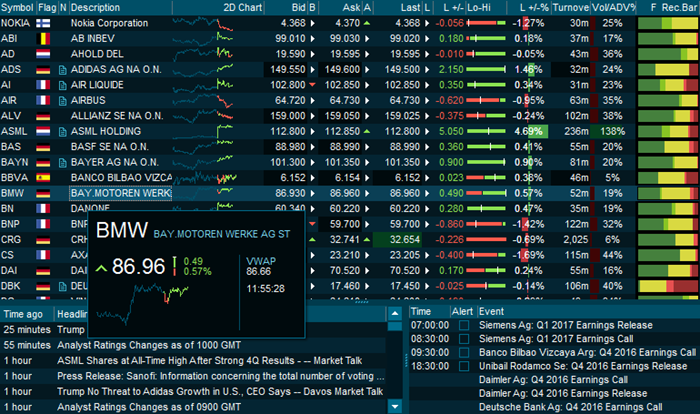Click the Rec.Bar column header
Image resolution: width=700 pixels, height=414 pixels.
pyautogui.click(x=679, y=8)
